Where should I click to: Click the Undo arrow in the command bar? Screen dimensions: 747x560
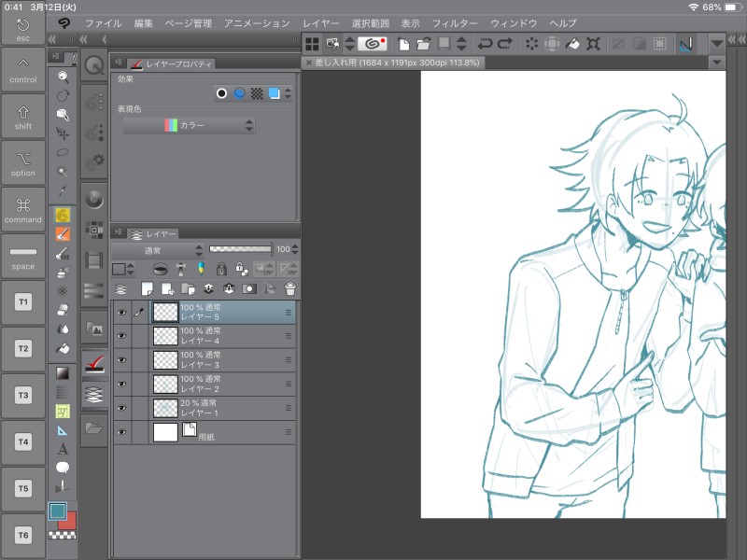point(485,43)
